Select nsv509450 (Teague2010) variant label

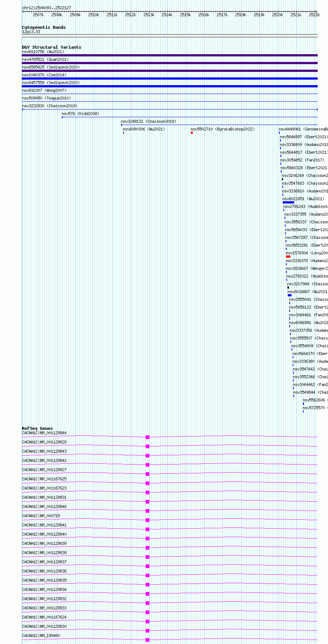tap(46, 98)
